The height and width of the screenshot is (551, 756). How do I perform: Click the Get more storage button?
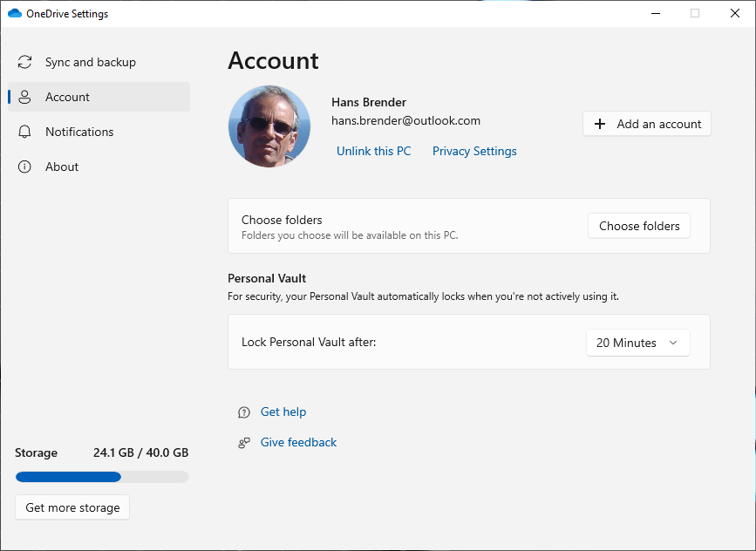pyautogui.click(x=72, y=507)
